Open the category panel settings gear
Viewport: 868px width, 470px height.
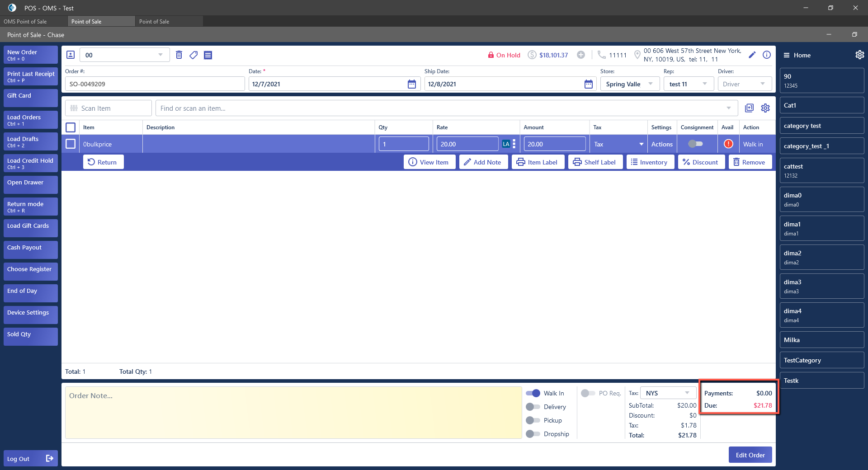pyautogui.click(x=859, y=55)
